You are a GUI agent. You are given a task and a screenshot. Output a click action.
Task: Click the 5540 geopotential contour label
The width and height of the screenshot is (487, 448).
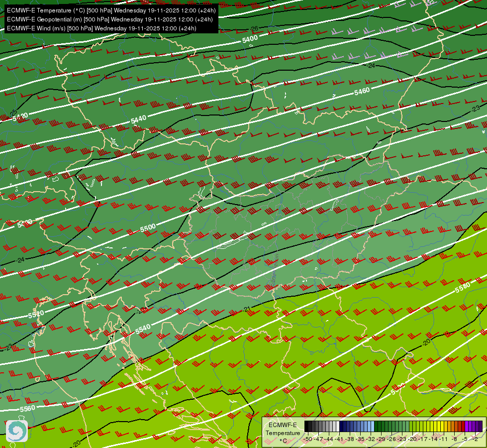[x=143, y=329]
